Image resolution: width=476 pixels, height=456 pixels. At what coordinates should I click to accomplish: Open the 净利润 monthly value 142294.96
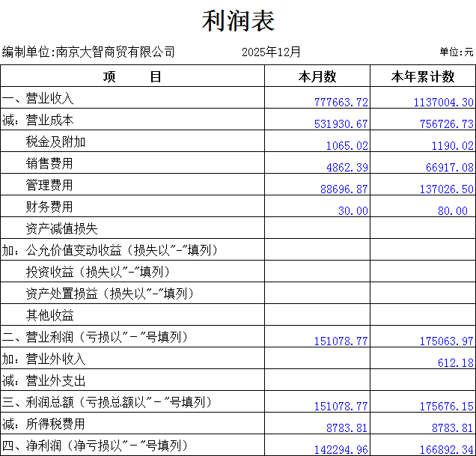341,449
